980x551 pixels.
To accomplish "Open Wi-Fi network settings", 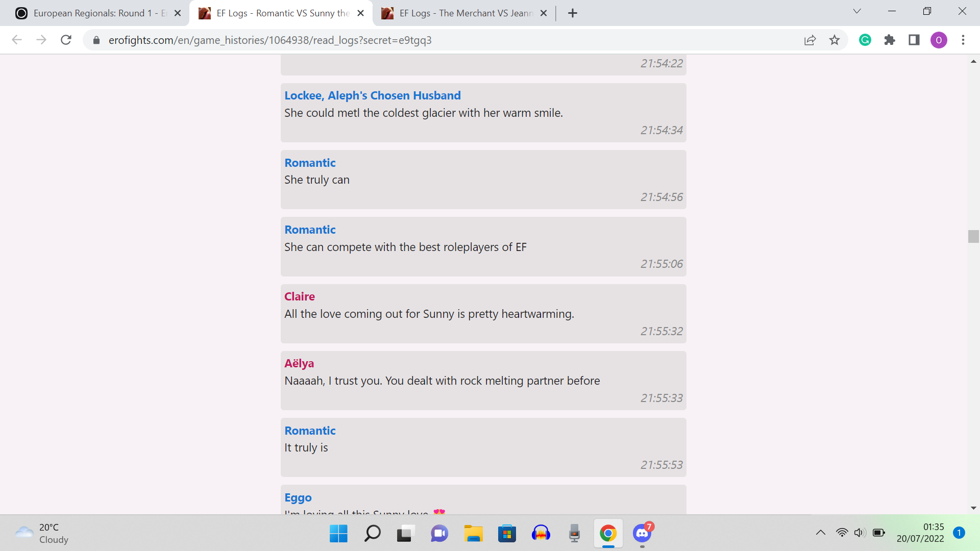I will (842, 533).
